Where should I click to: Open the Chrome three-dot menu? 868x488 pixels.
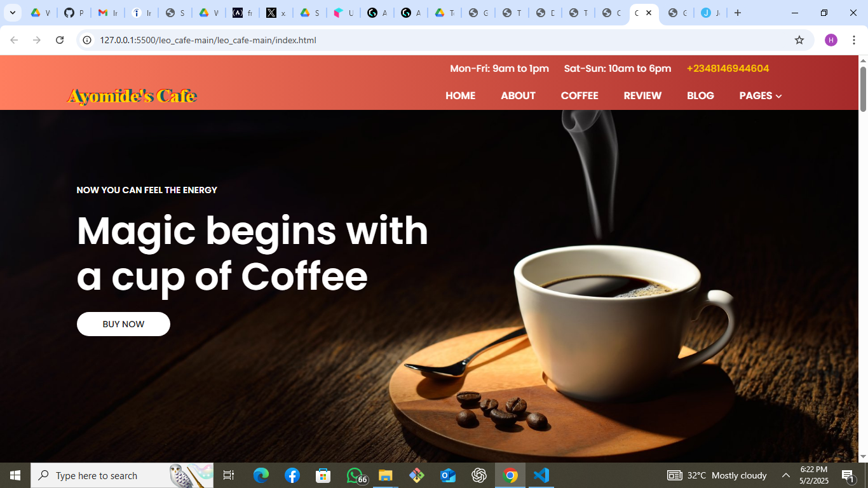[854, 40]
